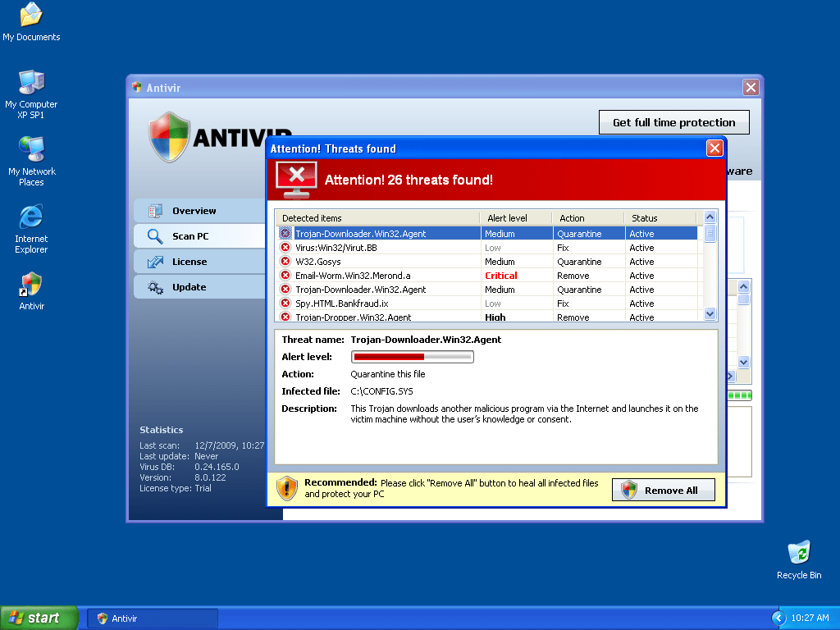Select Email-Worm.Win32.Merond.a threat row
This screenshot has height=630, width=840.
pyautogui.click(x=353, y=276)
